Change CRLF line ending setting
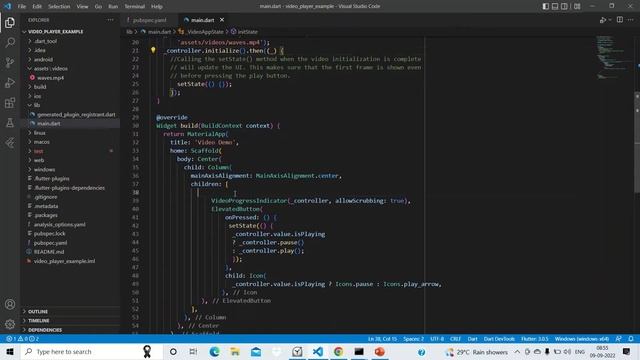Screen dimensions: 640x360 tap(456, 339)
